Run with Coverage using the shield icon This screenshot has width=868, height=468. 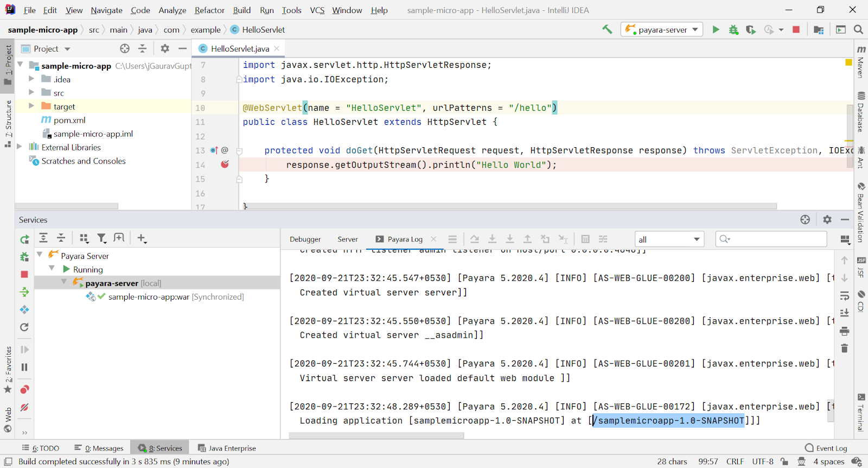(751, 29)
